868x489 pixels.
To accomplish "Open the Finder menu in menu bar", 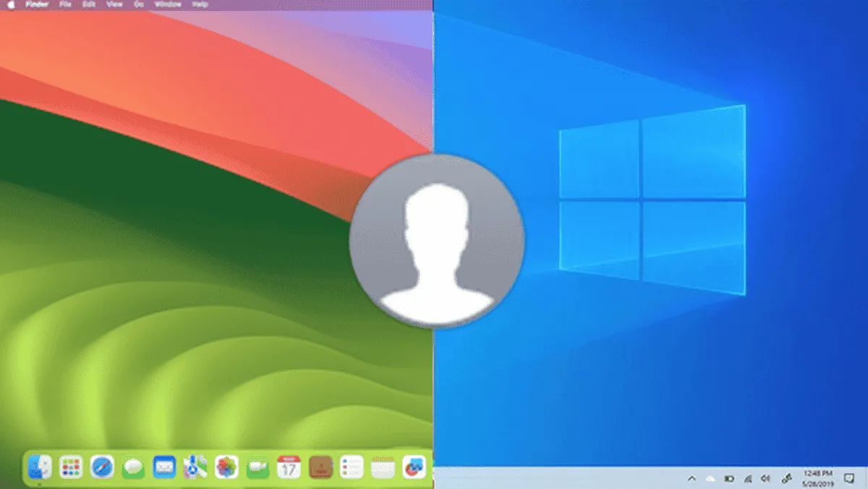I will pos(37,4).
